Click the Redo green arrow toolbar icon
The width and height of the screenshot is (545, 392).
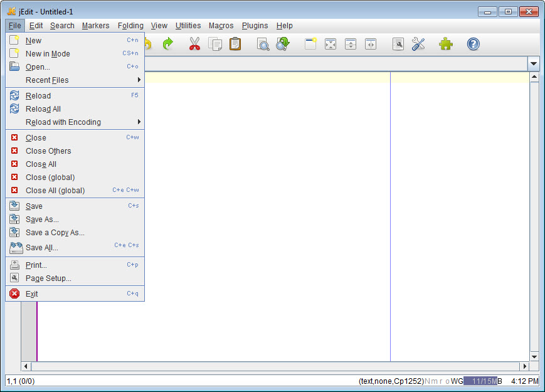pos(168,44)
